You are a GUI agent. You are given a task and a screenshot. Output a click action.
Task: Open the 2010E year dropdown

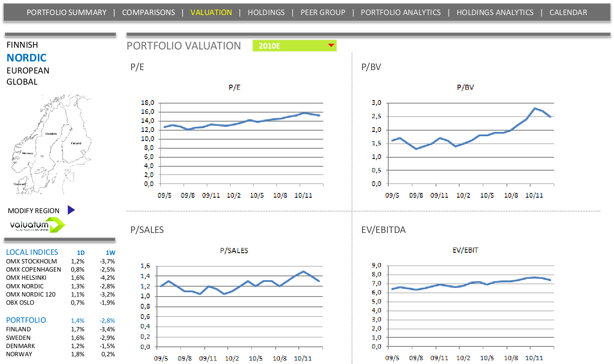coord(295,46)
